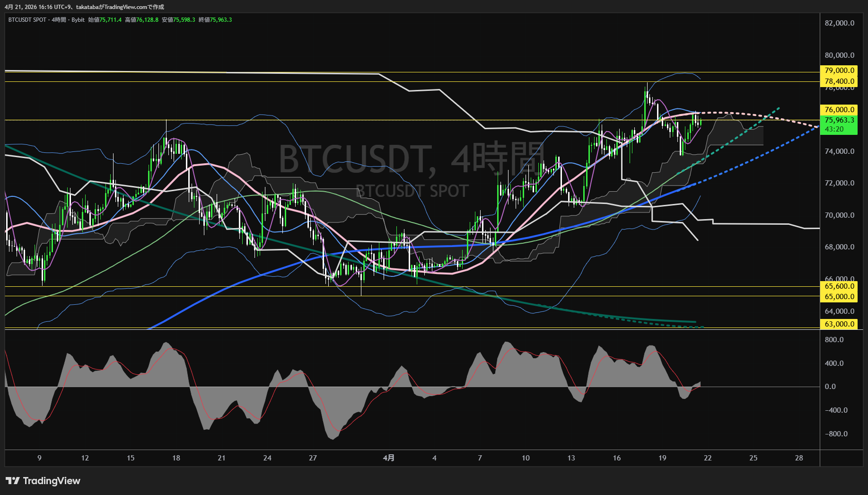Select the yellow 65,600.0 price label
This screenshot has height=495, width=868.
(839, 286)
